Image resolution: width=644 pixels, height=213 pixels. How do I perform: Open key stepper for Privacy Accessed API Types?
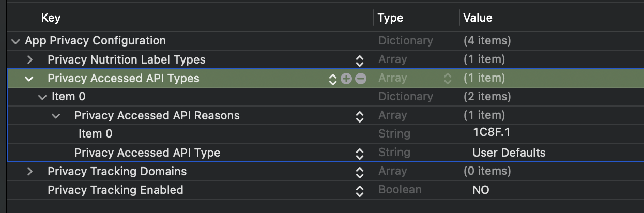(x=333, y=79)
